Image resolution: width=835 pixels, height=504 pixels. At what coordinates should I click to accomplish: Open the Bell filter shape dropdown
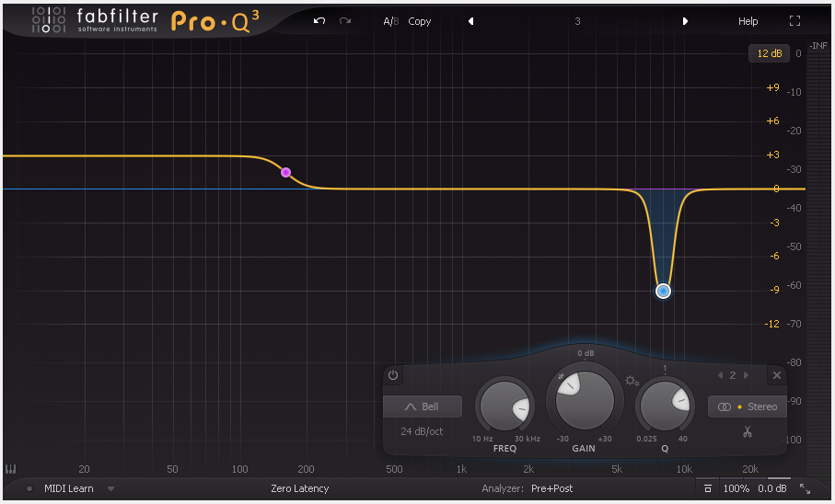pyautogui.click(x=423, y=407)
